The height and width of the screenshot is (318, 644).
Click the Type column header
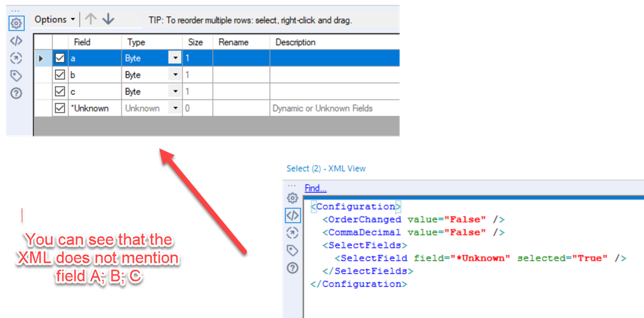tap(152, 42)
